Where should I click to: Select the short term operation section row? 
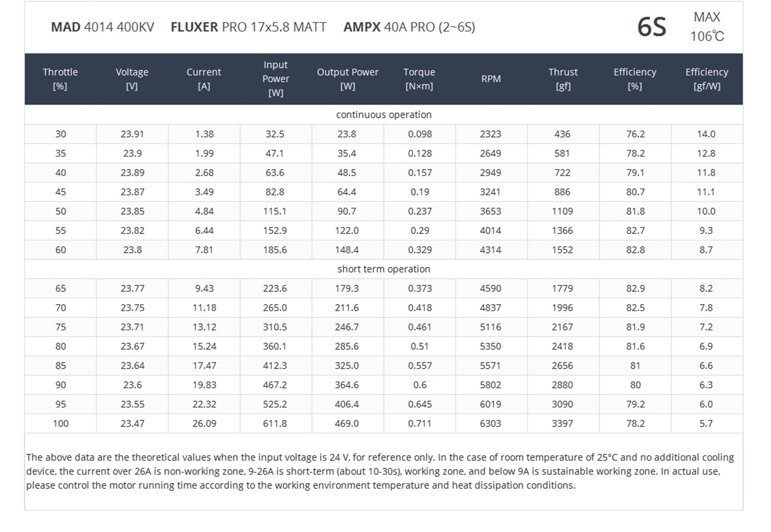coord(384,269)
